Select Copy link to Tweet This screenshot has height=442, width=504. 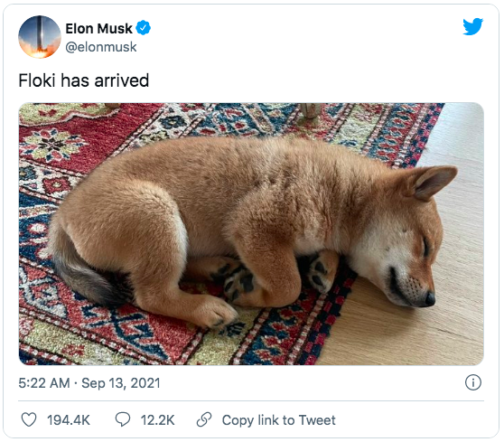(278, 420)
